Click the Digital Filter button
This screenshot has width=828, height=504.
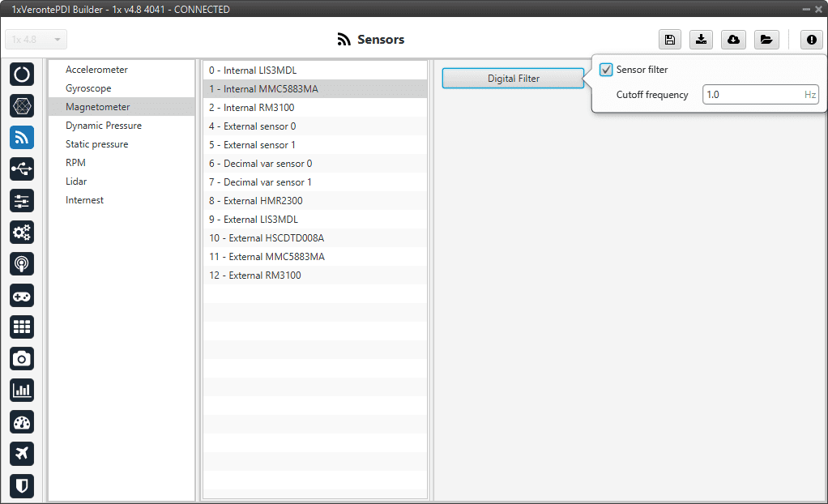pyautogui.click(x=513, y=79)
